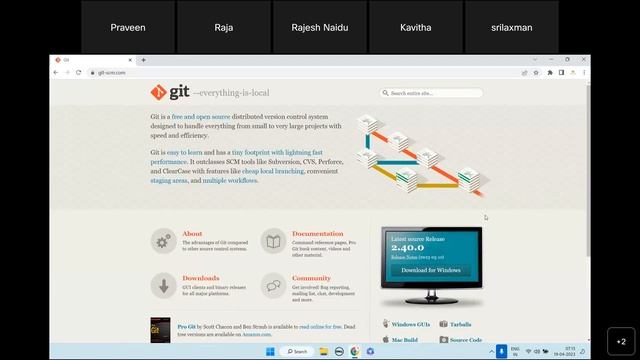This screenshot has height=360, width=640.
Task: Open the Mac Build link
Action: point(404,340)
